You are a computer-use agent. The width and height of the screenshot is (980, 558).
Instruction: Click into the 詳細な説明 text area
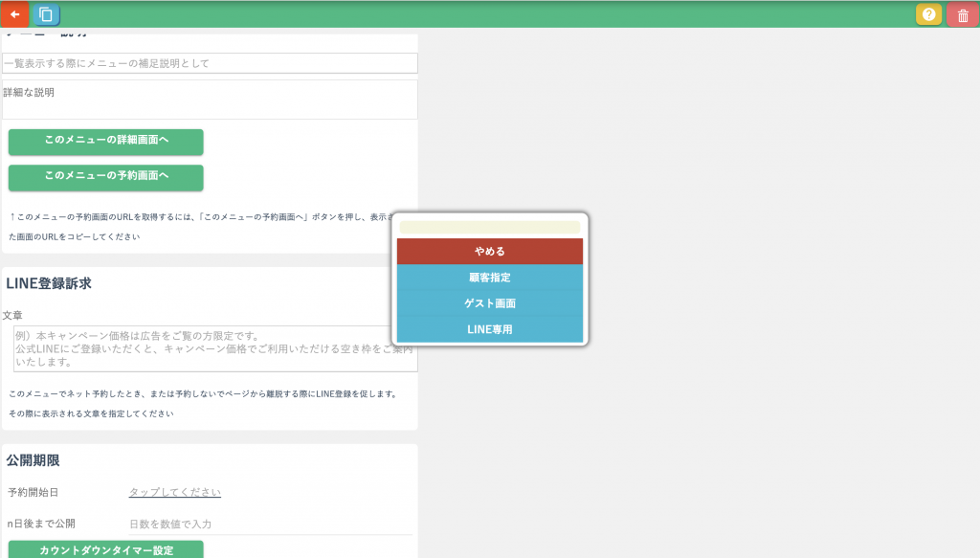pyautogui.click(x=210, y=105)
